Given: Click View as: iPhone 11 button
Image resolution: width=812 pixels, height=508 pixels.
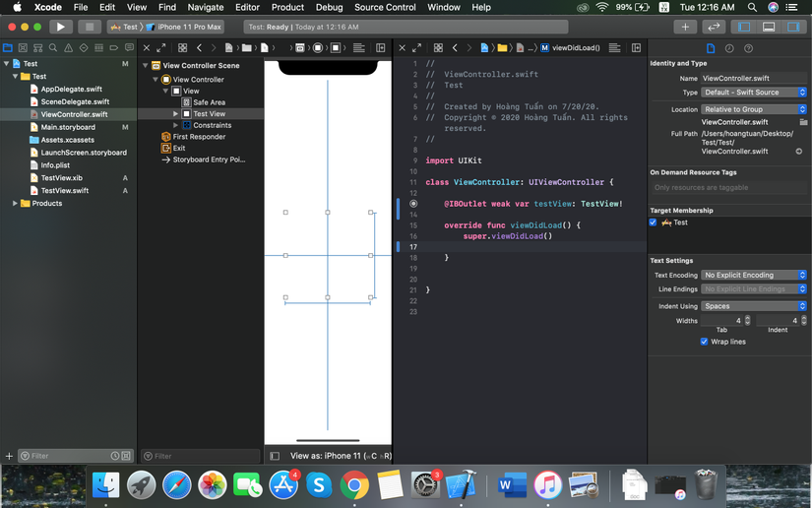Looking at the screenshot, I should pyautogui.click(x=331, y=456).
